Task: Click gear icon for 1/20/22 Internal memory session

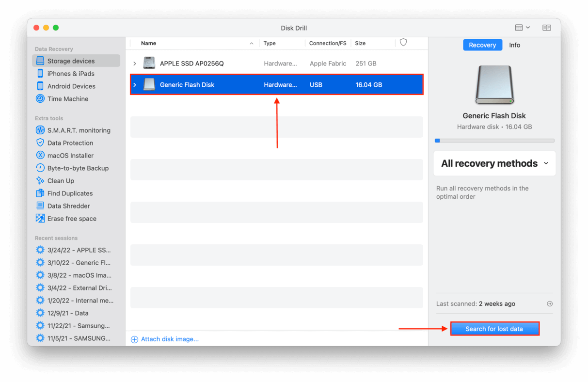Action: click(40, 301)
